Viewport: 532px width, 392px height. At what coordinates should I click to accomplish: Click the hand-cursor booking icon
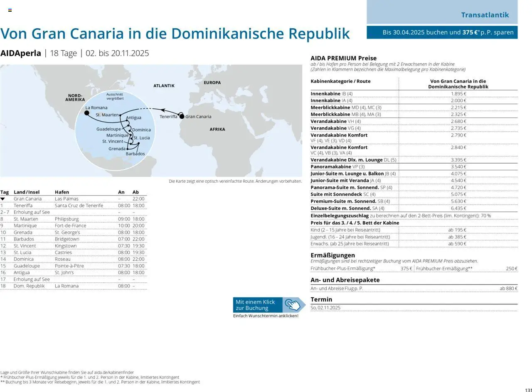click(292, 305)
